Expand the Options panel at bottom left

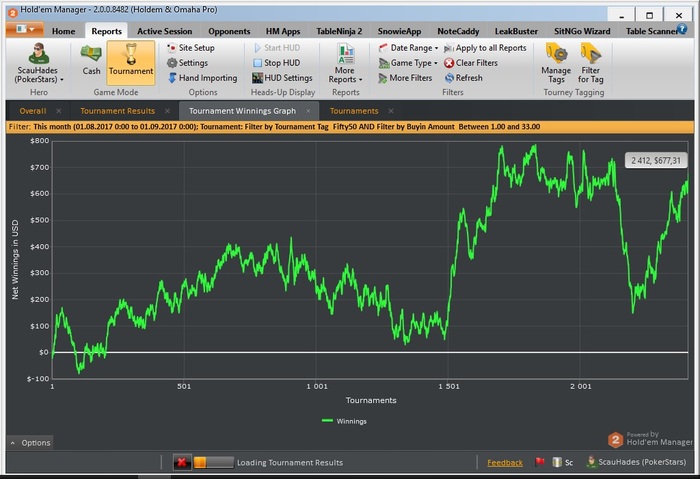(x=30, y=442)
